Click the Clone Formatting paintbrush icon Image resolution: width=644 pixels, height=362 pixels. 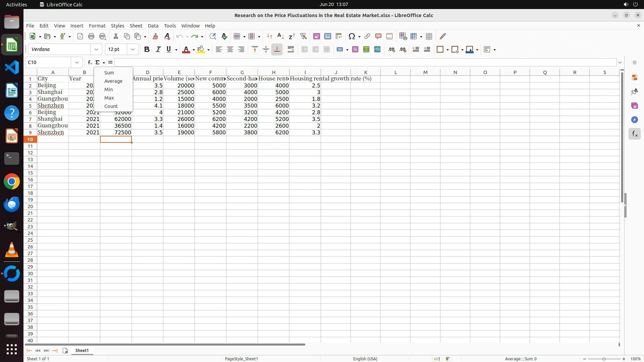(155, 36)
